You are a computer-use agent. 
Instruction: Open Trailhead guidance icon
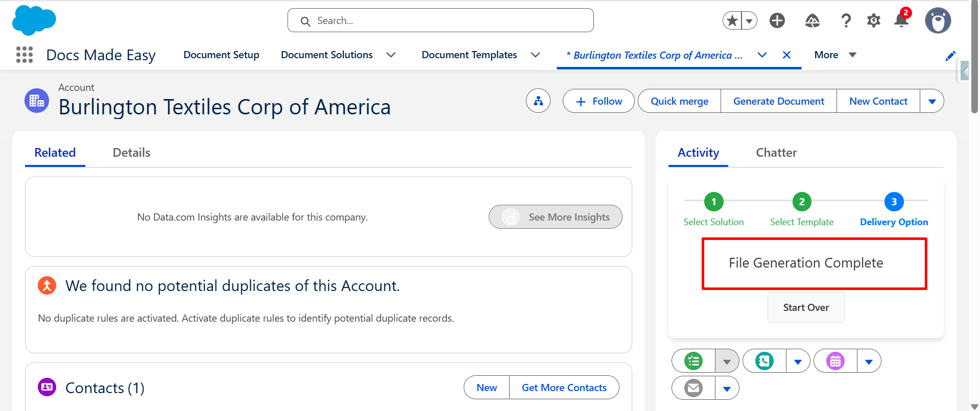[812, 20]
